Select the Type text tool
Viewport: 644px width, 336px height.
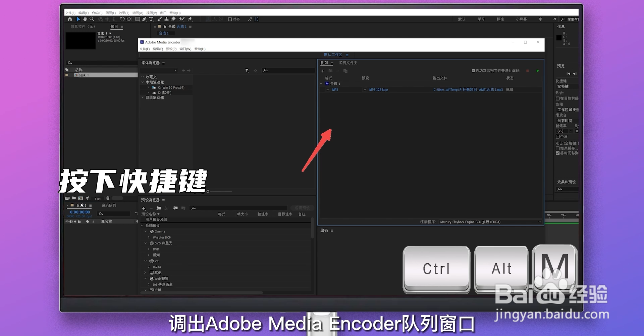[151, 19]
